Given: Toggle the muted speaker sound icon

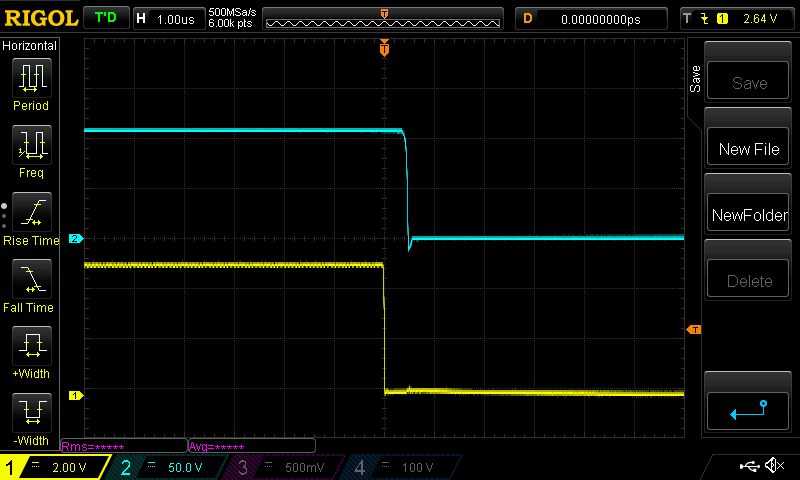Looking at the screenshot, I should 774,466.
